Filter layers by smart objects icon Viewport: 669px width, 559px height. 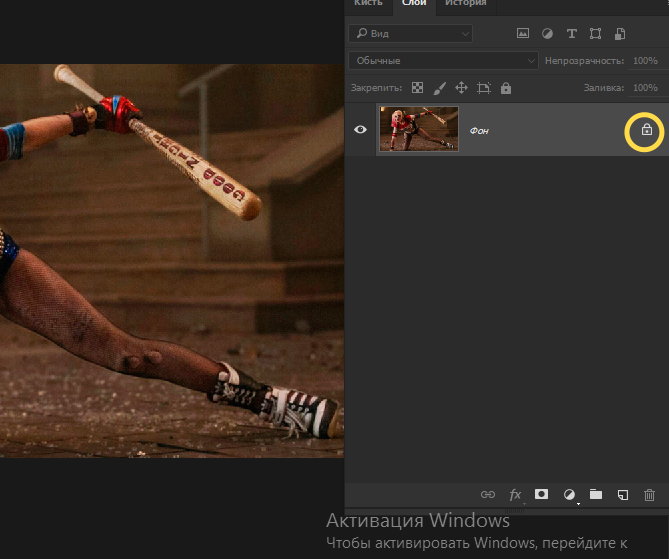coord(620,34)
